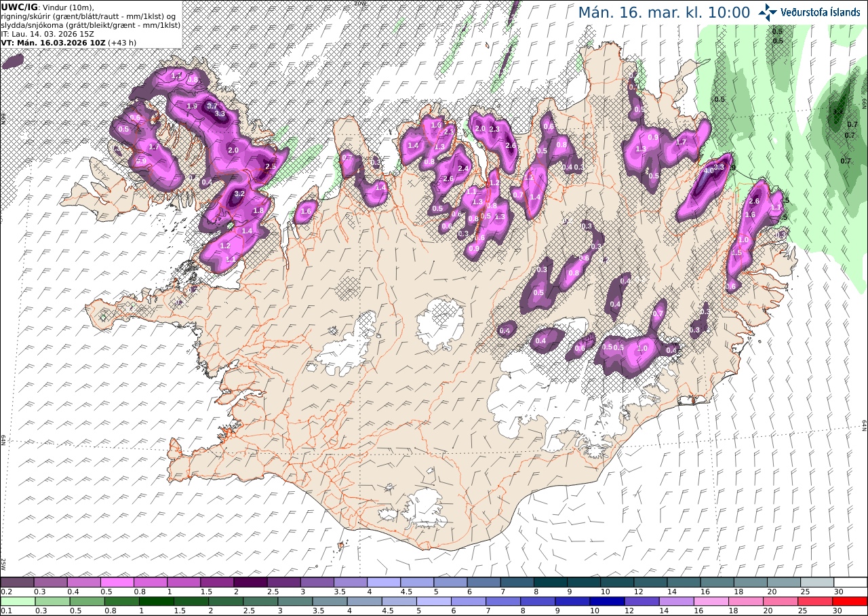
Task: Click the '2.4' snowfall value in north Iceland
Action: (464, 168)
